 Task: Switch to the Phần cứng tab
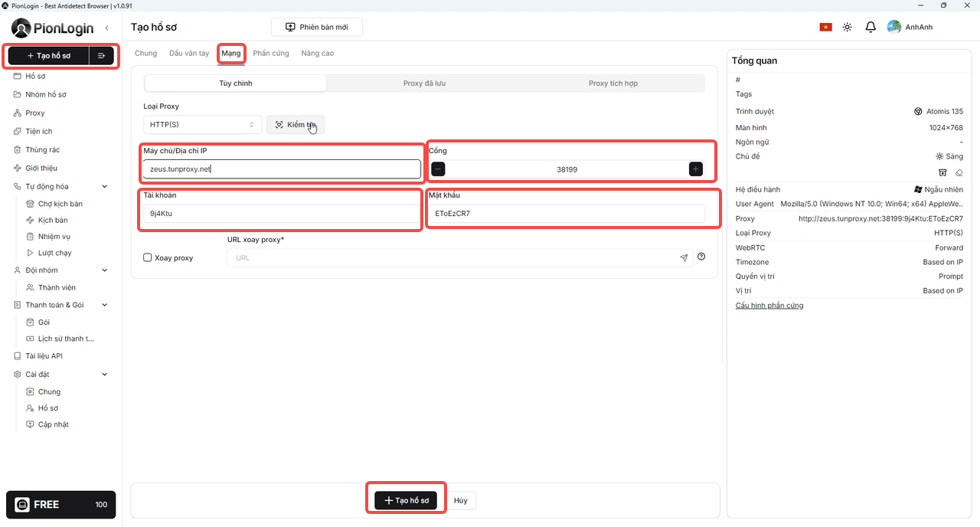tap(271, 54)
